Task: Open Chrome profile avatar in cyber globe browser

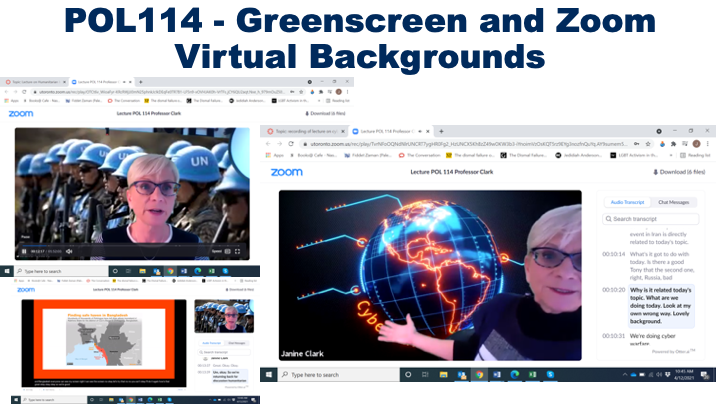Action: (696, 144)
